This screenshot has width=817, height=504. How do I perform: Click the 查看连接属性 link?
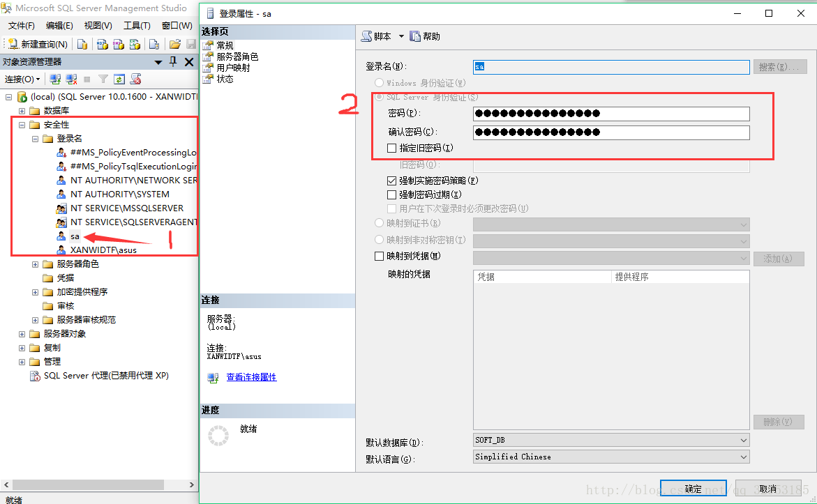point(251,377)
